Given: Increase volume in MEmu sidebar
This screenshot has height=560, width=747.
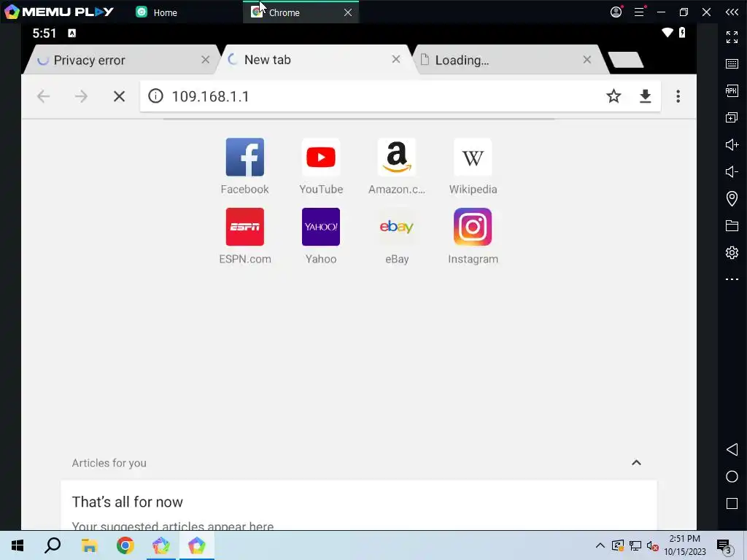Looking at the screenshot, I should (x=732, y=144).
